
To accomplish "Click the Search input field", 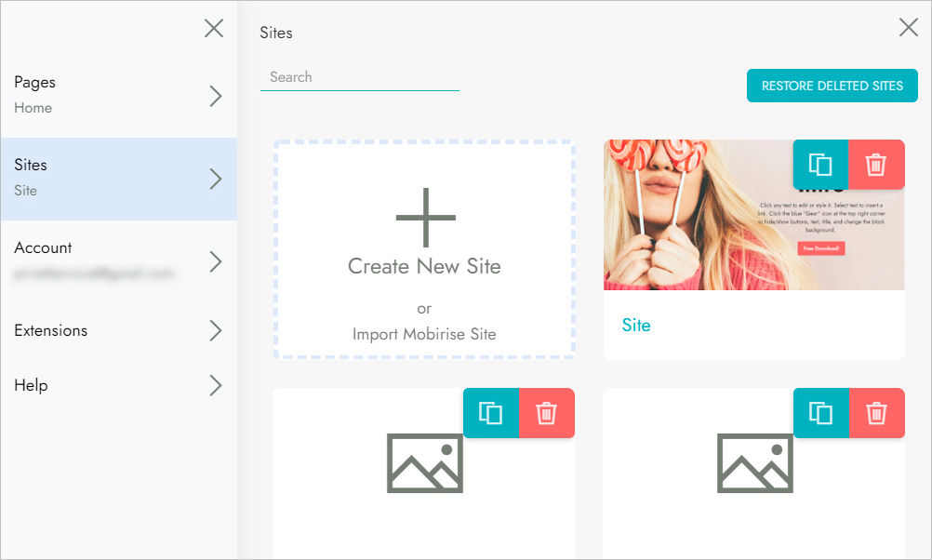I will tap(359, 77).
